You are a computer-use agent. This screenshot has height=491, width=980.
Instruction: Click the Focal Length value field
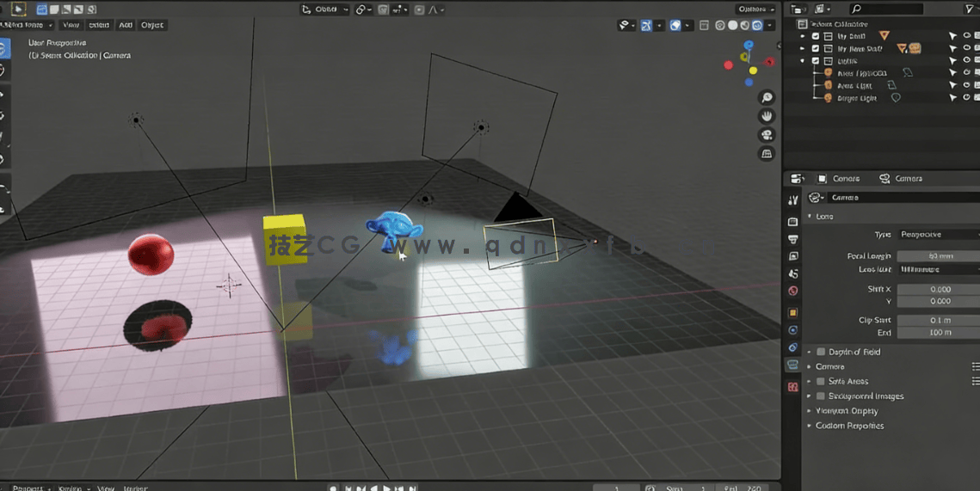[x=938, y=256]
